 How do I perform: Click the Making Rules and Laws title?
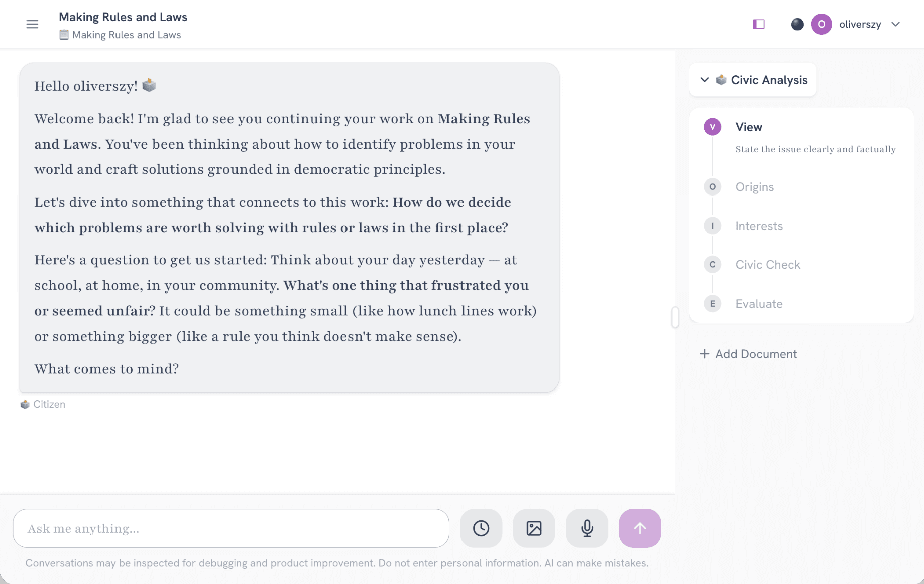(123, 17)
